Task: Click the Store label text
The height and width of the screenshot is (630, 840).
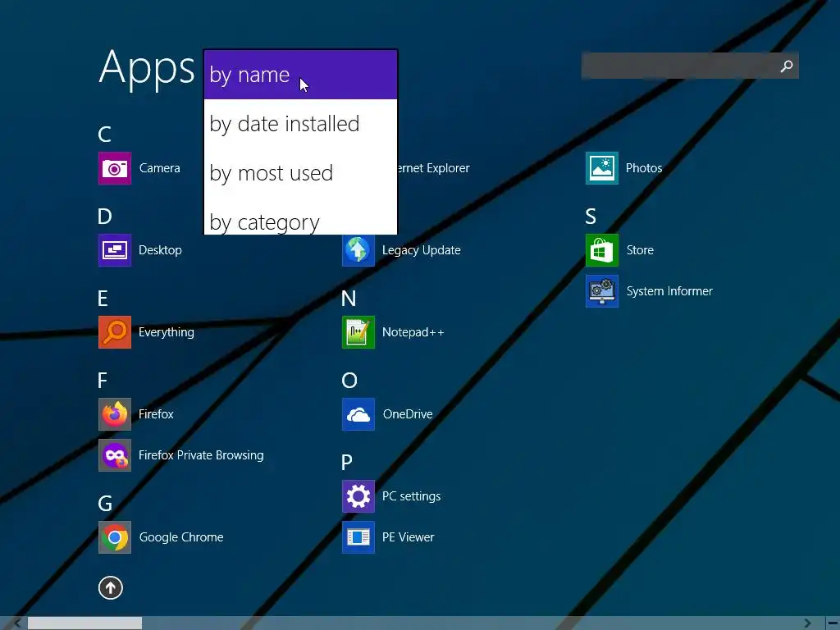Action: (640, 250)
